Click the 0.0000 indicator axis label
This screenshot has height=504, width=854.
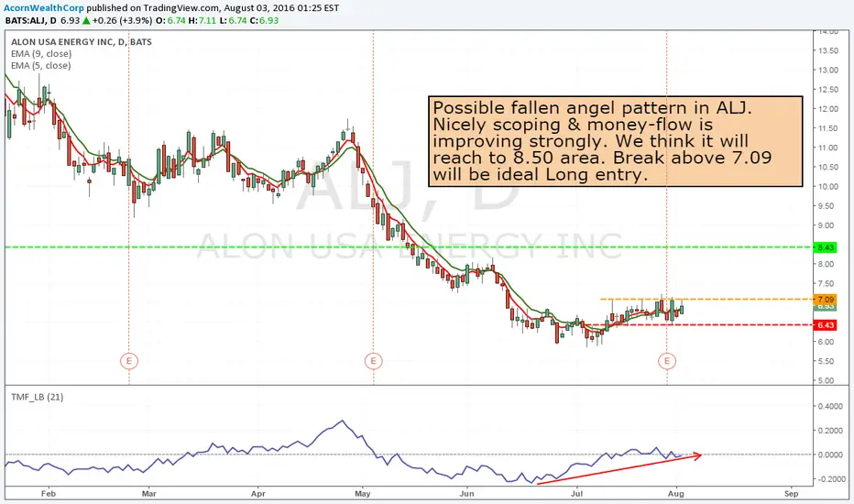[x=830, y=455]
